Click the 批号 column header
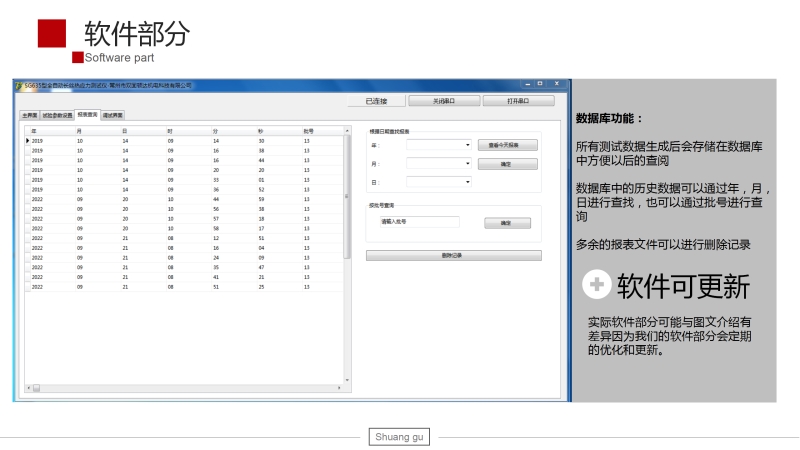Viewport: 800px width, 450px height. coord(308,131)
